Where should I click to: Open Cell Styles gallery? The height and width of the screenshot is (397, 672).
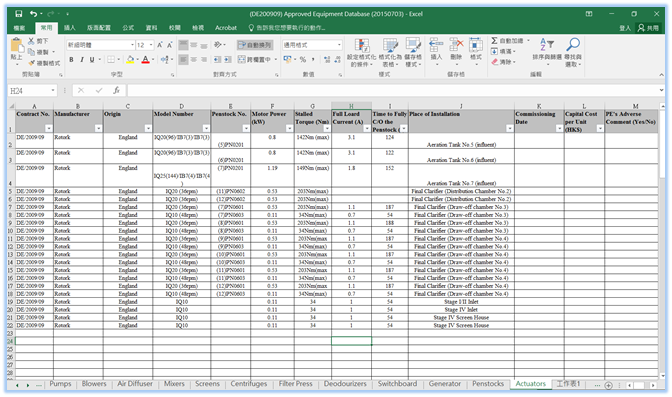coord(413,52)
